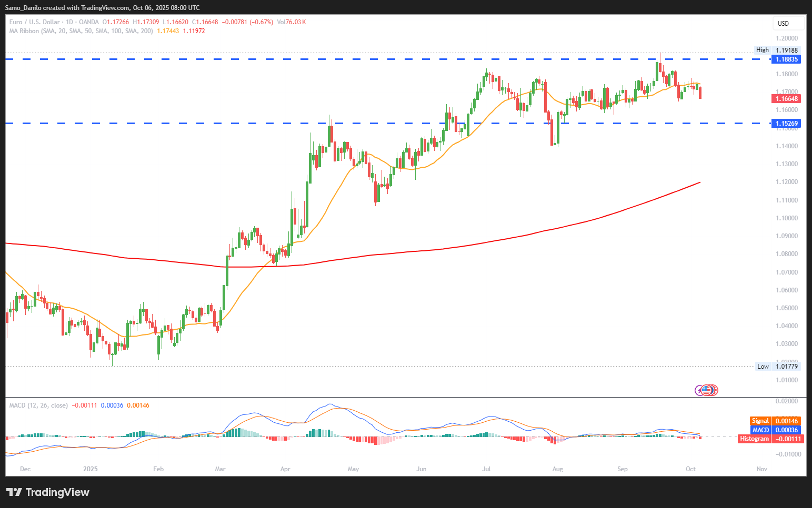Click the purple lightning event icon
812x508 pixels.
pos(700,390)
